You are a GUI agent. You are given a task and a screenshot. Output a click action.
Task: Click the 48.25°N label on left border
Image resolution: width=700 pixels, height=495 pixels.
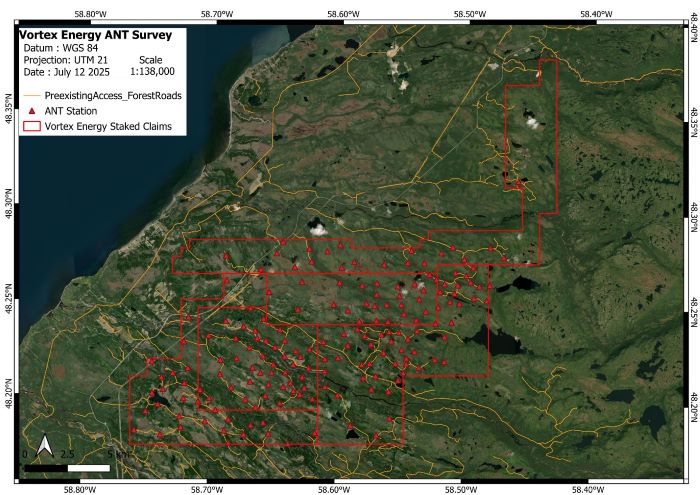12,297
